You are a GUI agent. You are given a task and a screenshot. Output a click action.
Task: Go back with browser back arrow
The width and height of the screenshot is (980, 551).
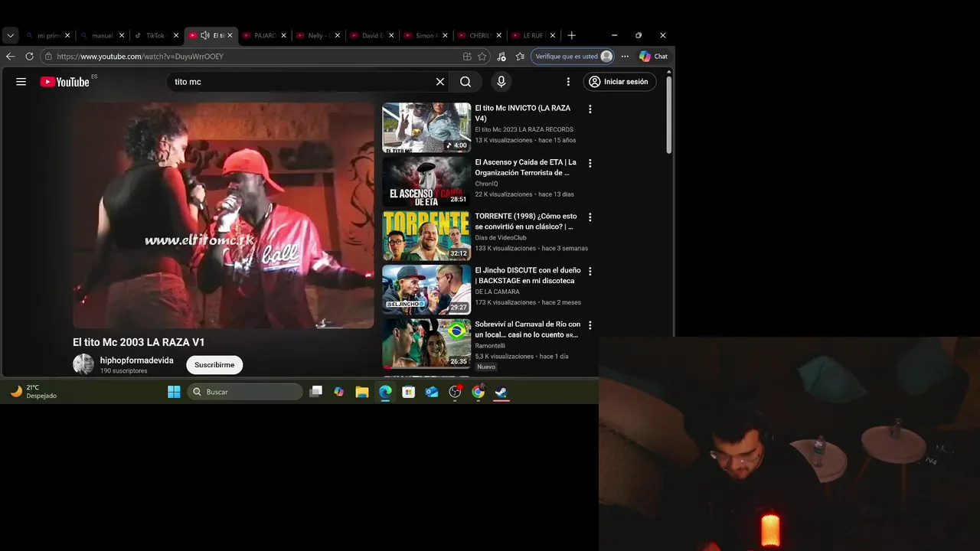(10, 57)
